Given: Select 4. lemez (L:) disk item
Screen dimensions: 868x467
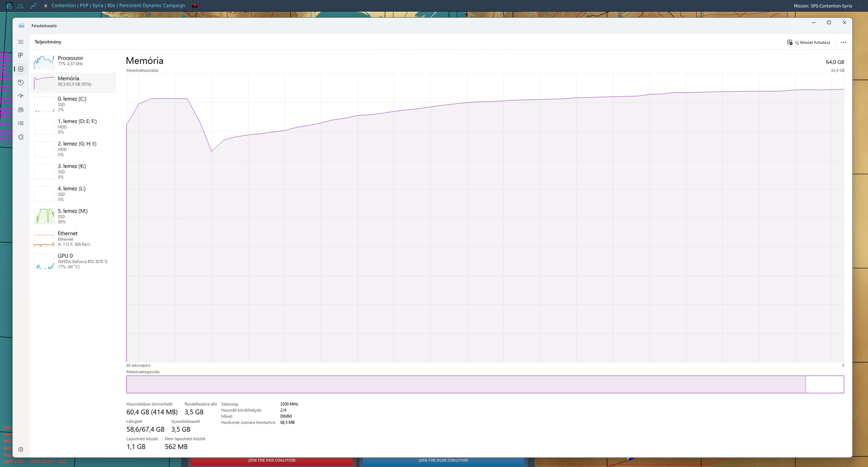Looking at the screenshot, I should (73, 194).
